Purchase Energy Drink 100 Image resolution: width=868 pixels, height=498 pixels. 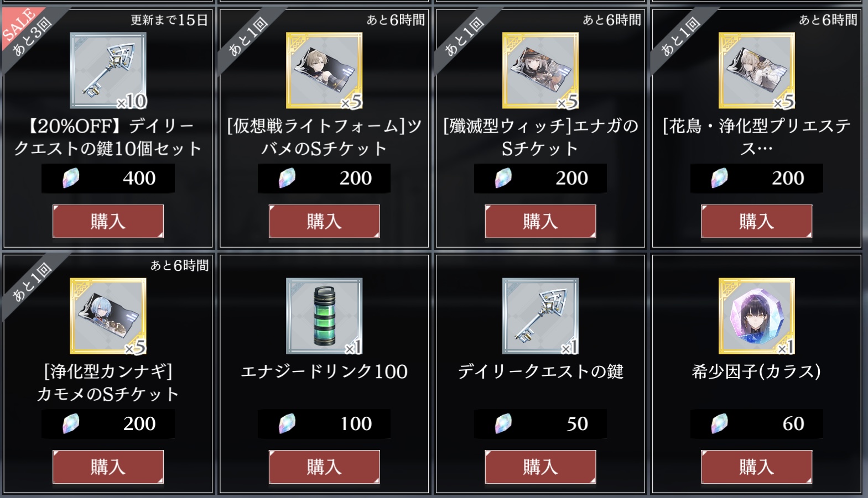pyautogui.click(x=324, y=466)
